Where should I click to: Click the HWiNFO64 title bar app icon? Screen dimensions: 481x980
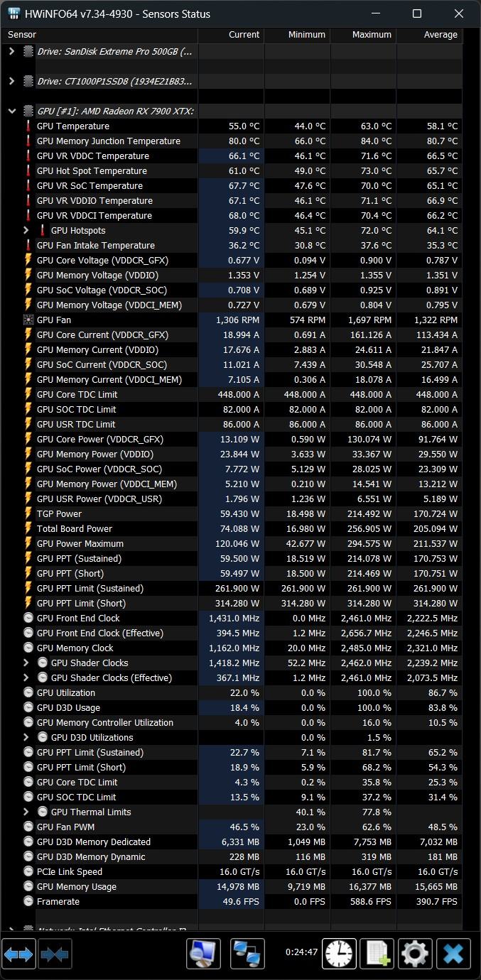[13, 13]
